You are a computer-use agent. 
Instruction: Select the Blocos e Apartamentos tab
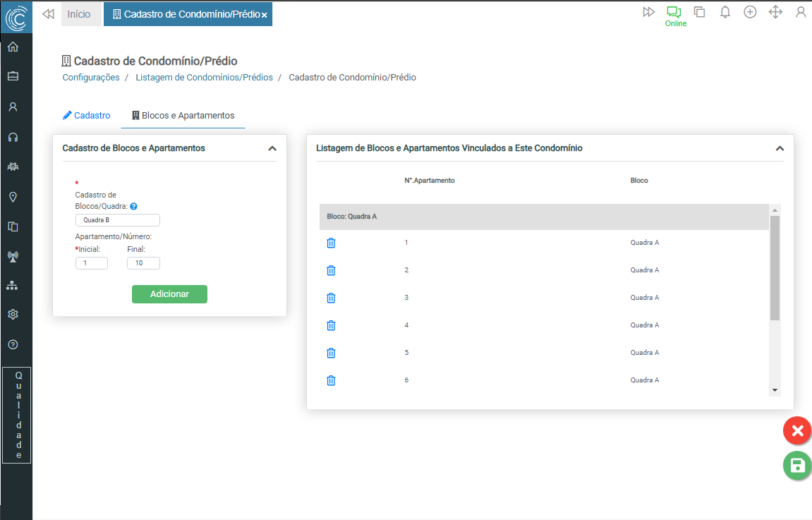tap(183, 115)
